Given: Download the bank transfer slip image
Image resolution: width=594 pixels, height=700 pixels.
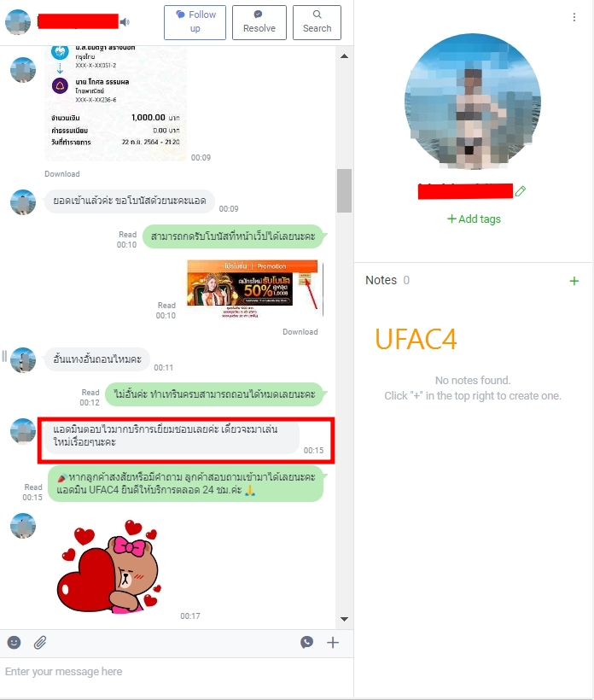Looking at the screenshot, I should pos(62,173).
